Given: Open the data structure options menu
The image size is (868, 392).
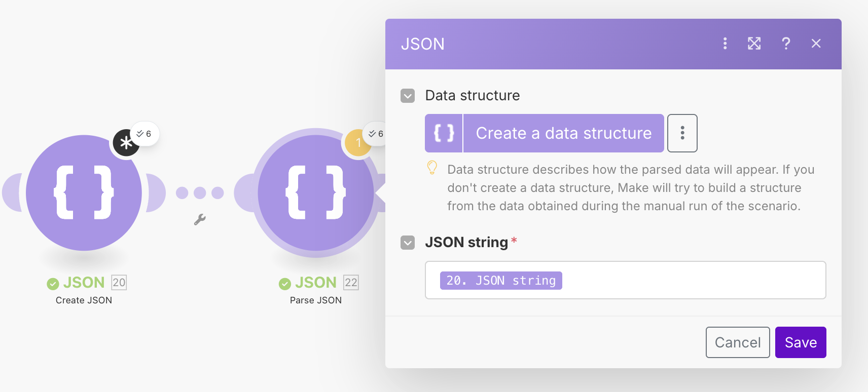Looking at the screenshot, I should [682, 133].
